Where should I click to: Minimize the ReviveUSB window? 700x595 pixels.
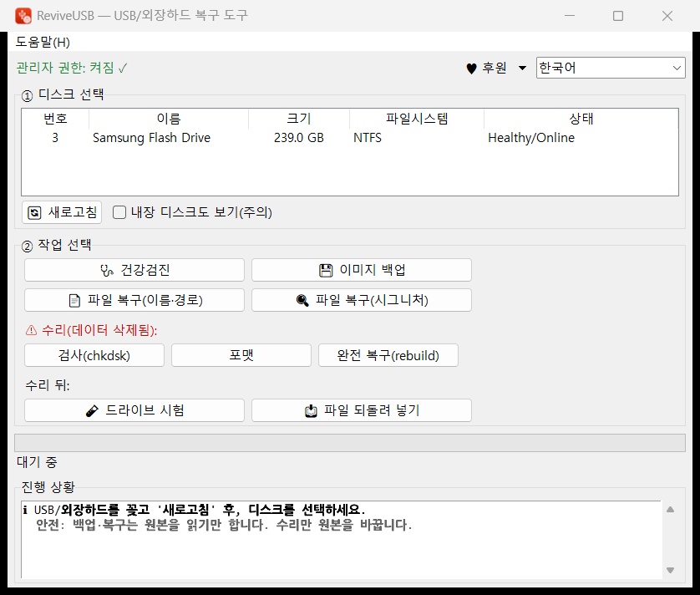click(x=569, y=16)
